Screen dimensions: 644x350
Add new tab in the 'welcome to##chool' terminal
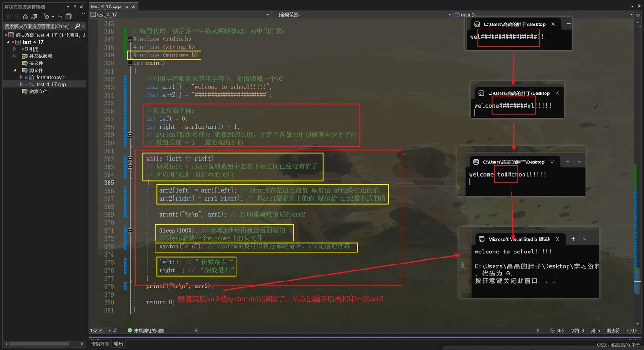pyautogui.click(x=568, y=161)
